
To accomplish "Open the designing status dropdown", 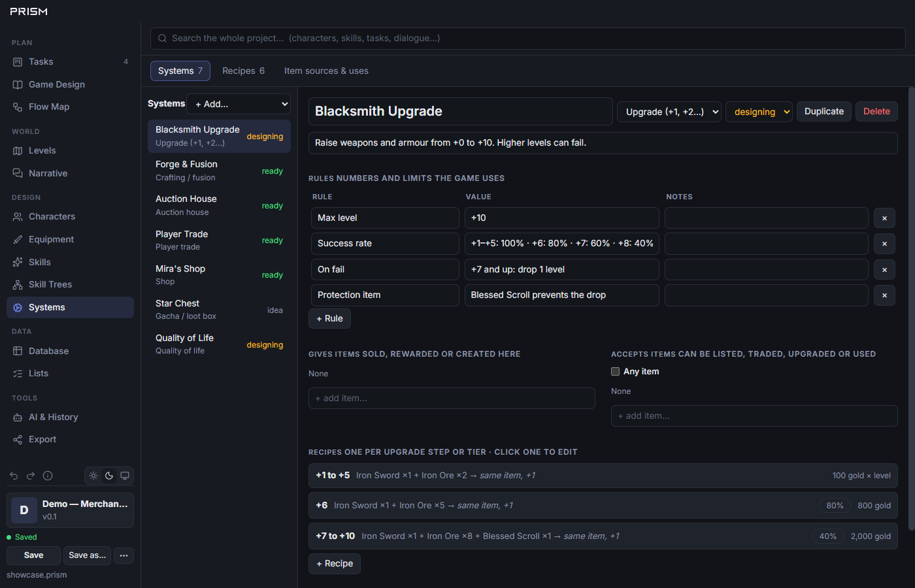I will point(759,112).
